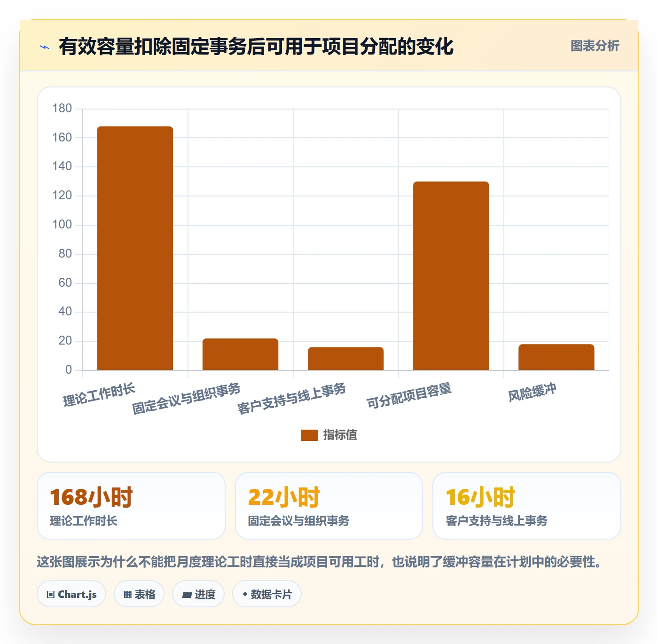Click the 图表分析 label in the header
The width and height of the screenshot is (658, 644).
tap(595, 46)
